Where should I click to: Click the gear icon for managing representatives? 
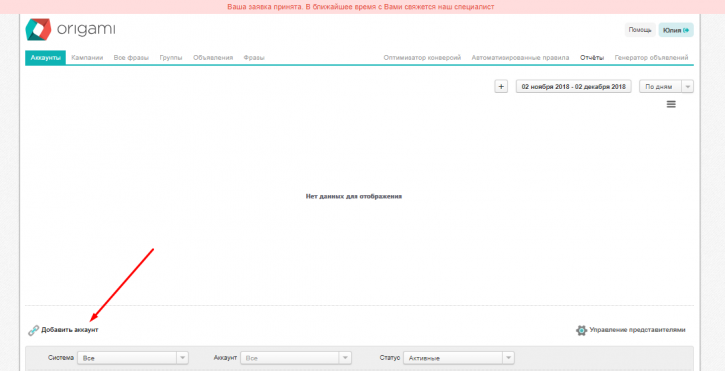pyautogui.click(x=581, y=330)
